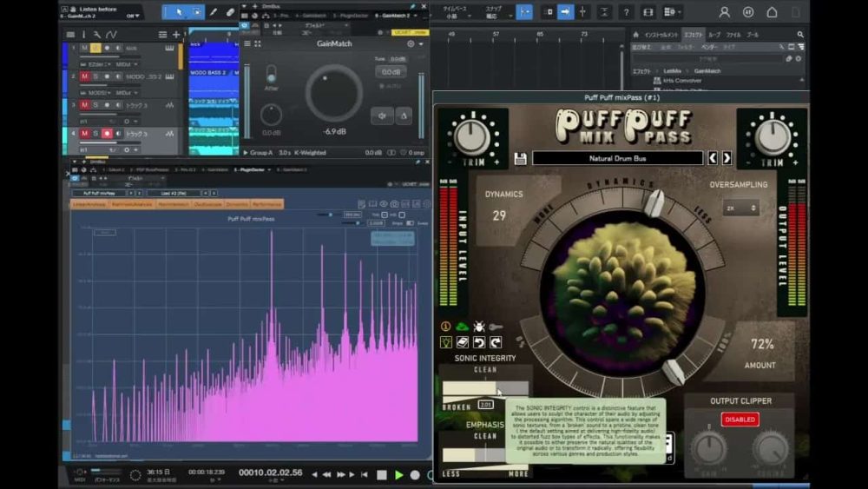The height and width of the screenshot is (489, 868).
Task: Click the Sonic Integrity slider
Action: (x=485, y=389)
